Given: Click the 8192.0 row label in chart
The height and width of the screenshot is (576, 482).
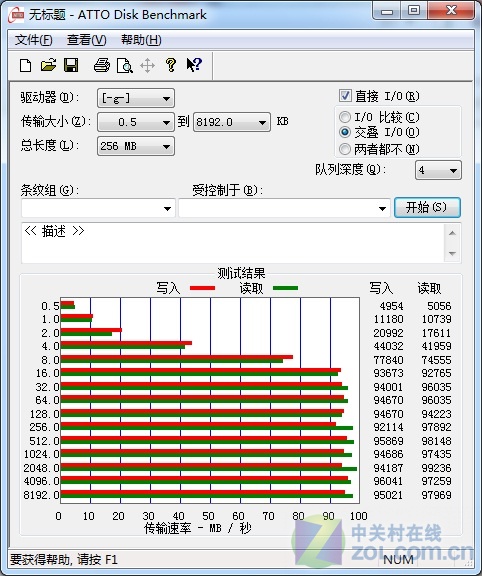Looking at the screenshot, I should click(41, 495).
